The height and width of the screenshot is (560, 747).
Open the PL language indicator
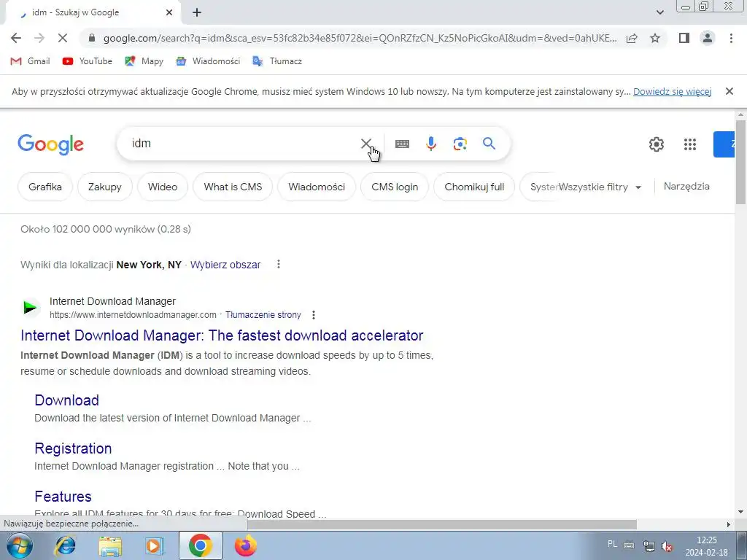tap(612, 544)
